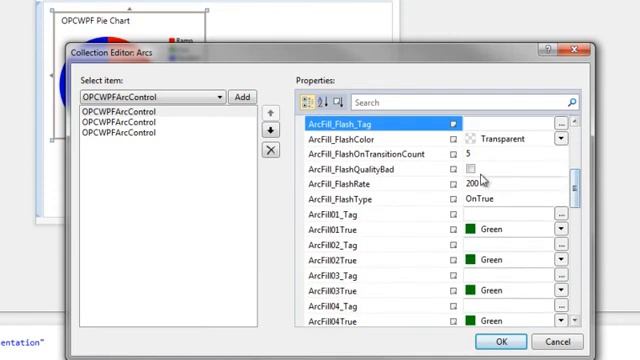This screenshot has height=360, width=640.
Task: Click ArcFill02_Tag property marker square
Action: pos(453,245)
